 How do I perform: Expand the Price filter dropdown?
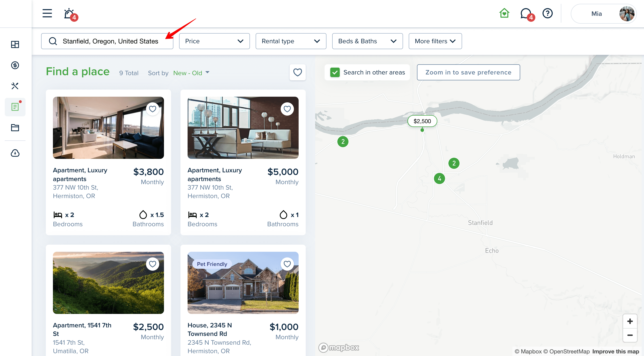214,41
